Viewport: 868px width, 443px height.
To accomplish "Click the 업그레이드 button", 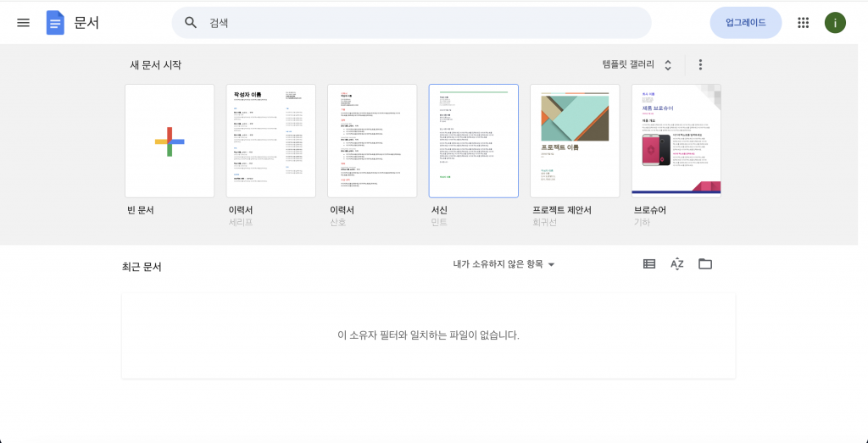I will (x=746, y=23).
